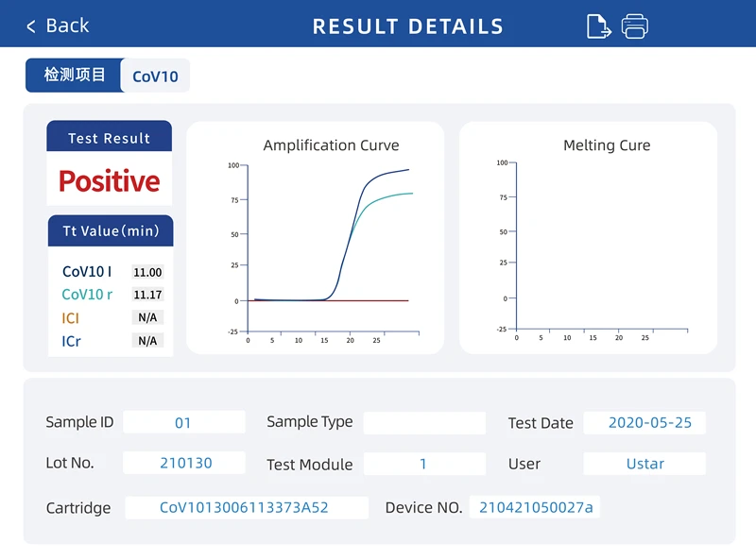756x560 pixels.
Task: Click the printer icon
Action: [x=634, y=26]
